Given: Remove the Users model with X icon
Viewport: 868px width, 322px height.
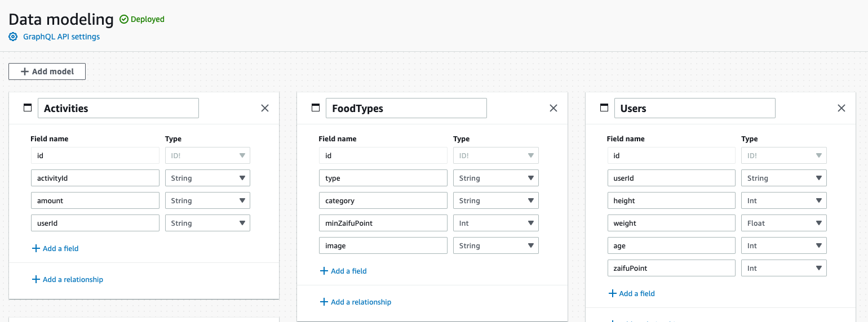Looking at the screenshot, I should [x=842, y=108].
